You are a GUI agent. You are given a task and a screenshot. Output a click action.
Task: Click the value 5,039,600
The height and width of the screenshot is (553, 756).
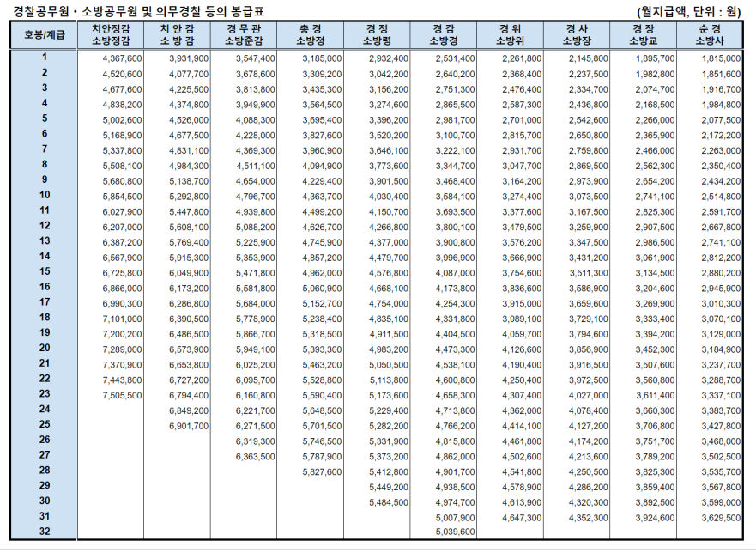click(x=455, y=532)
